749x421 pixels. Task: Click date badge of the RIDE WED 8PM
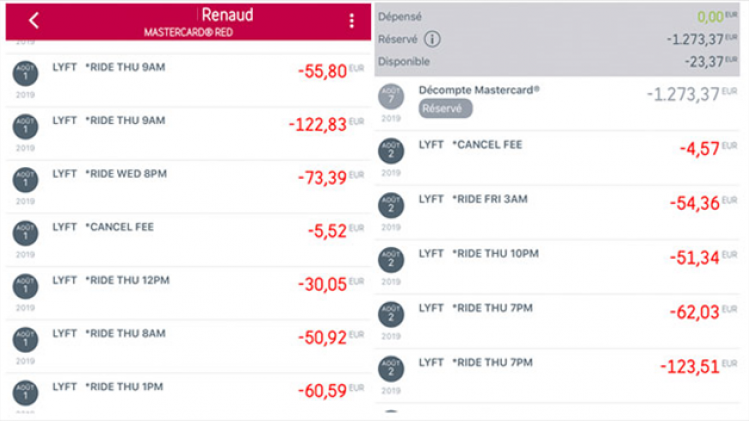pyautogui.click(x=25, y=180)
